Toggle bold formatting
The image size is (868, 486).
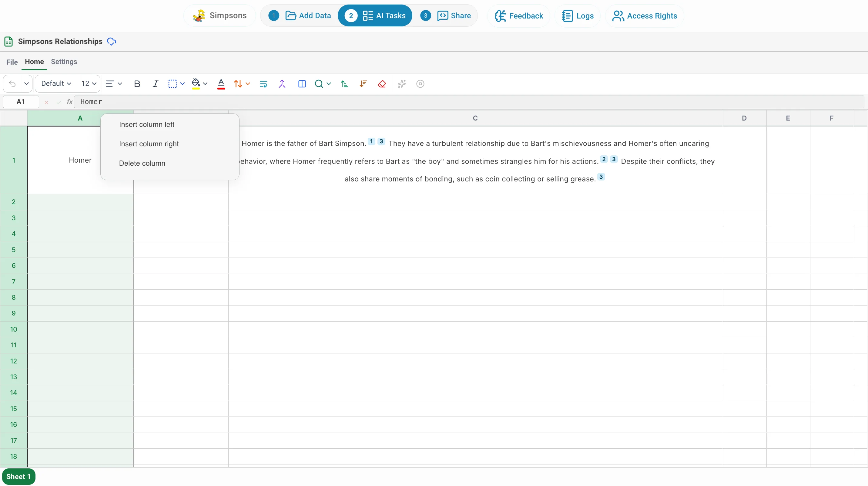click(137, 84)
